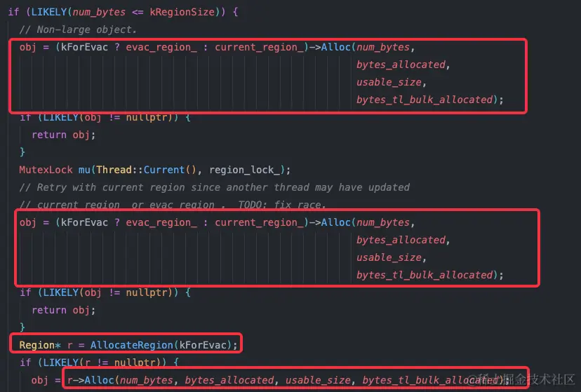
Task: Click usable_size in the r->Alloc line
Action: (x=318, y=380)
